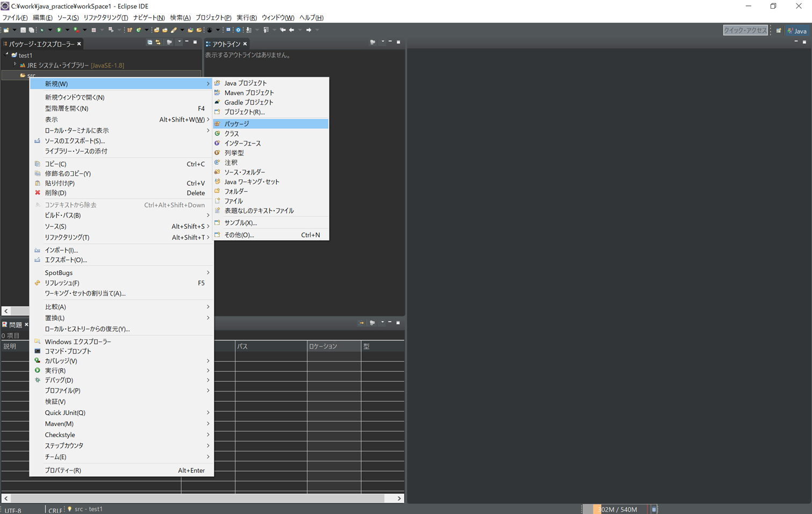Screen dimensions: 812x514
Task: Expand 実行(R) submenu in context menu
Action: click(121, 371)
